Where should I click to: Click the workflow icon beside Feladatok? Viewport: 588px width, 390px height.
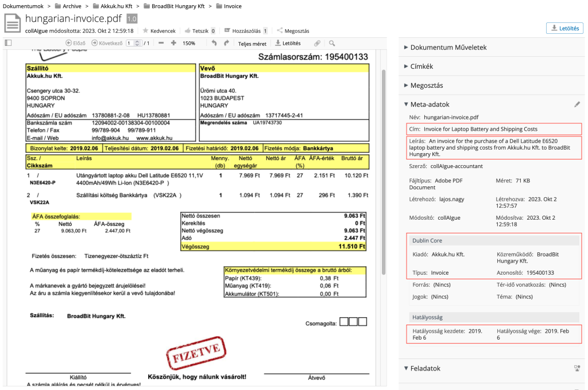[x=577, y=368]
